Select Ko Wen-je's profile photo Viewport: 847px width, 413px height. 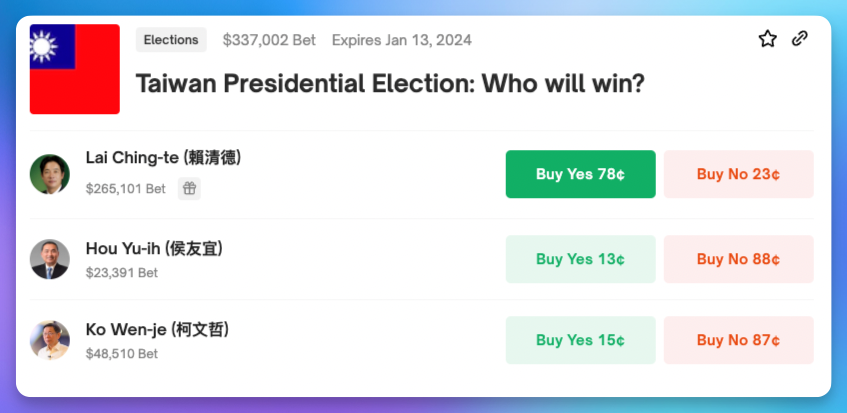(50, 340)
